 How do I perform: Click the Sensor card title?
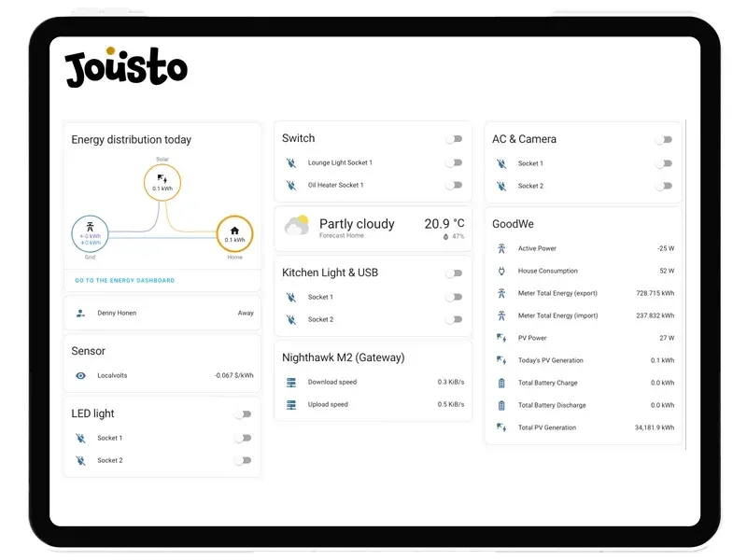[88, 351]
